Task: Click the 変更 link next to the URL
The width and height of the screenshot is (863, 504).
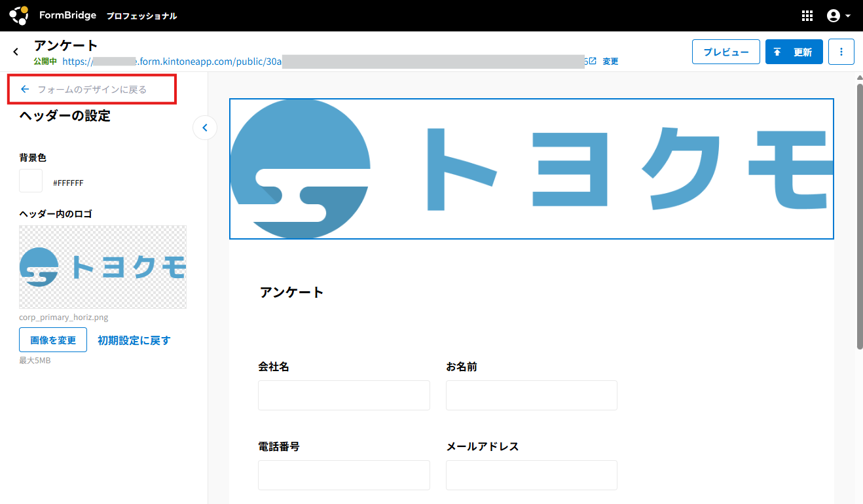Action: [x=610, y=62]
